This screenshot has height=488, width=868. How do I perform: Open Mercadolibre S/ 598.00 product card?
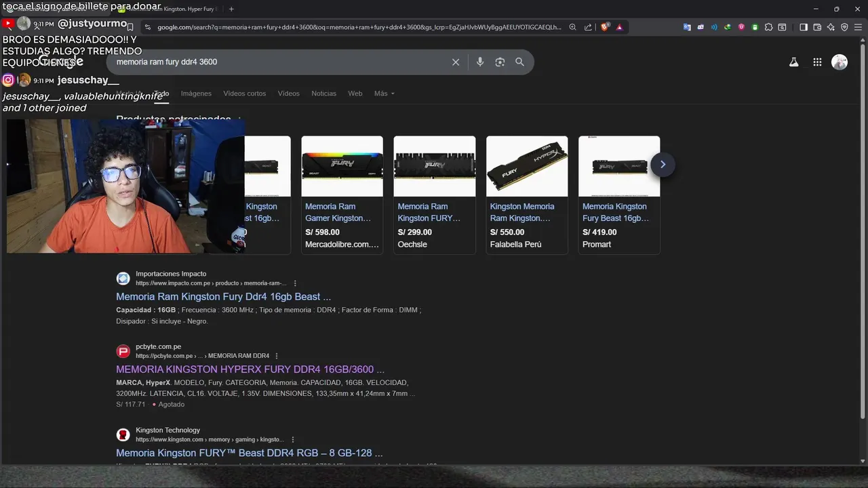coord(342,195)
